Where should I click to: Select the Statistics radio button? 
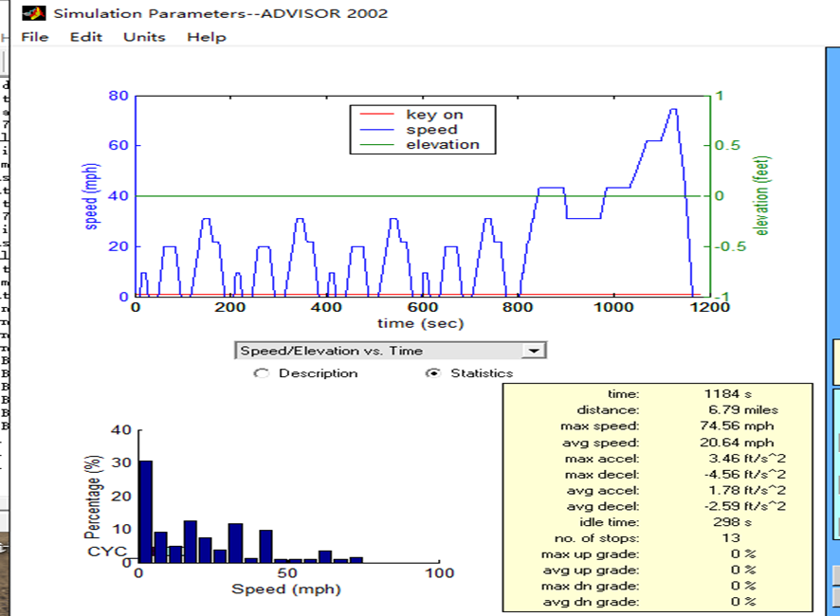click(433, 373)
